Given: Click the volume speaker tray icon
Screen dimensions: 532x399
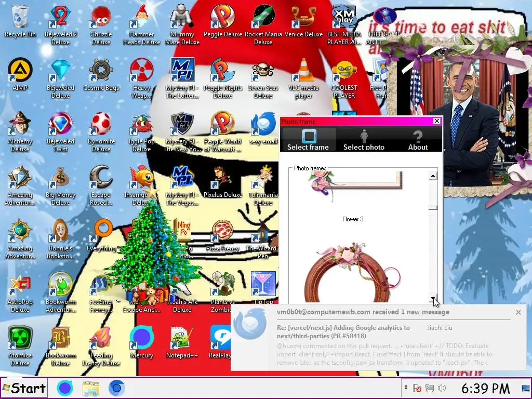Looking at the screenshot, I should [x=442, y=388].
